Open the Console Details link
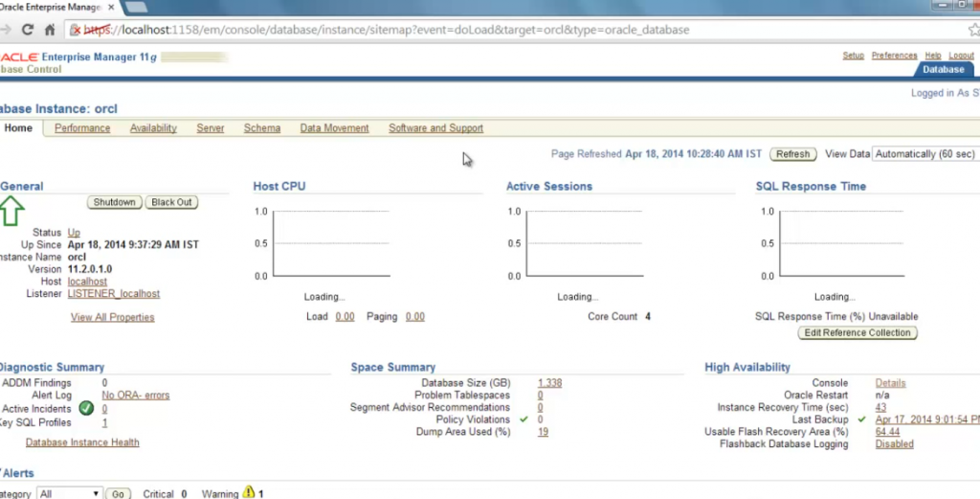The image size is (980, 499). pyautogui.click(x=891, y=383)
